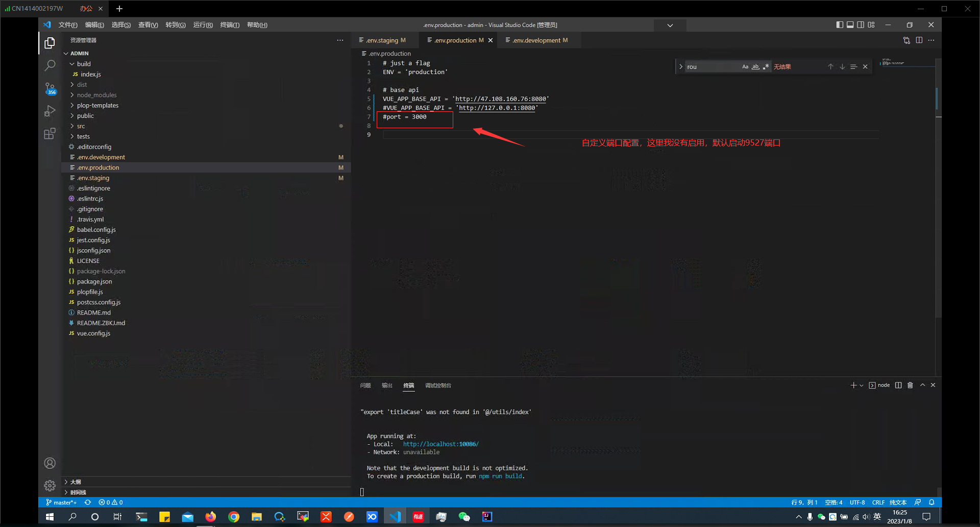Maximize the terminal panel size

tap(922, 385)
